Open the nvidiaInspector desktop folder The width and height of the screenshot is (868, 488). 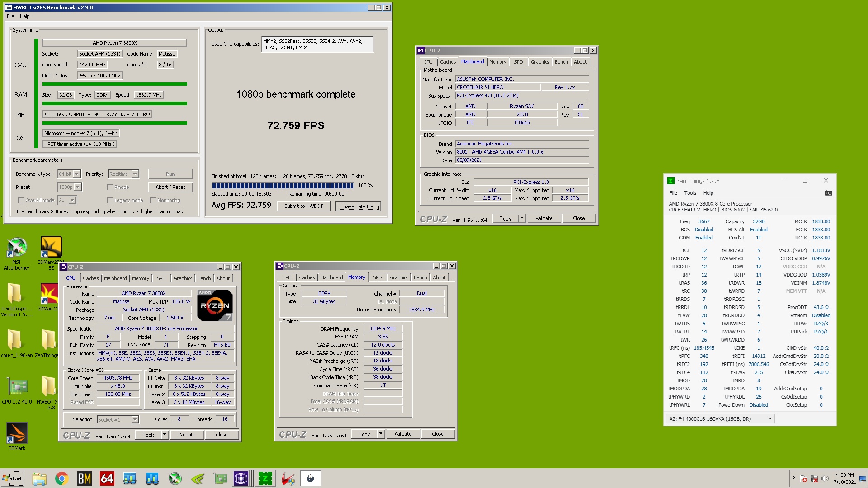click(x=17, y=299)
